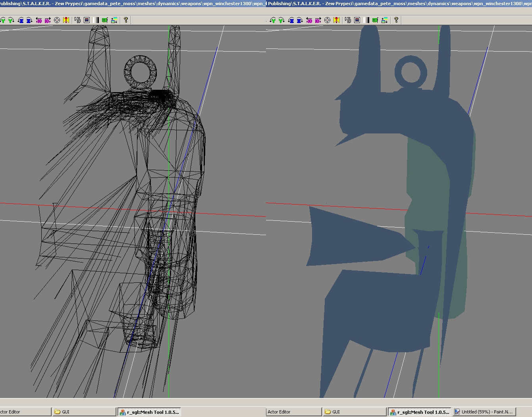Pick background shade bars in wireframe window

[96, 20]
